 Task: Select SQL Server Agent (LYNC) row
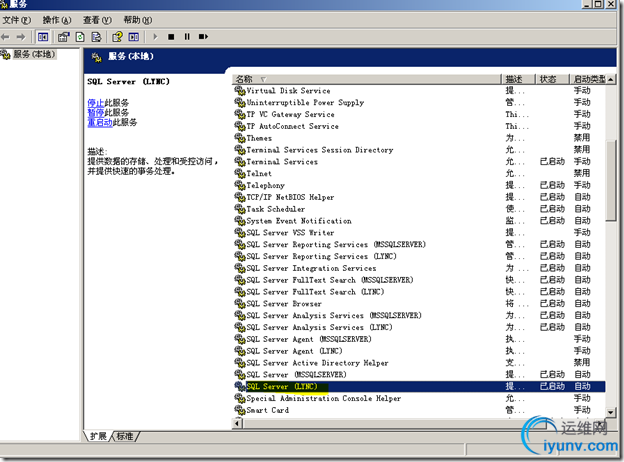tap(419, 351)
